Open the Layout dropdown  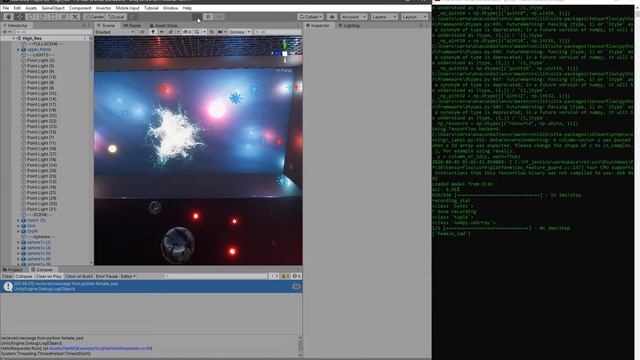pos(414,17)
